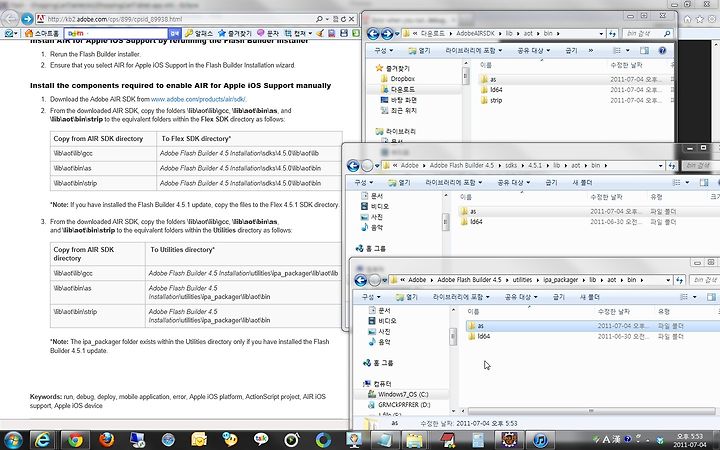Select the ld64 folder in AdobeAIRSDK window
Screen dimensions: 720x450
(x=491, y=90)
